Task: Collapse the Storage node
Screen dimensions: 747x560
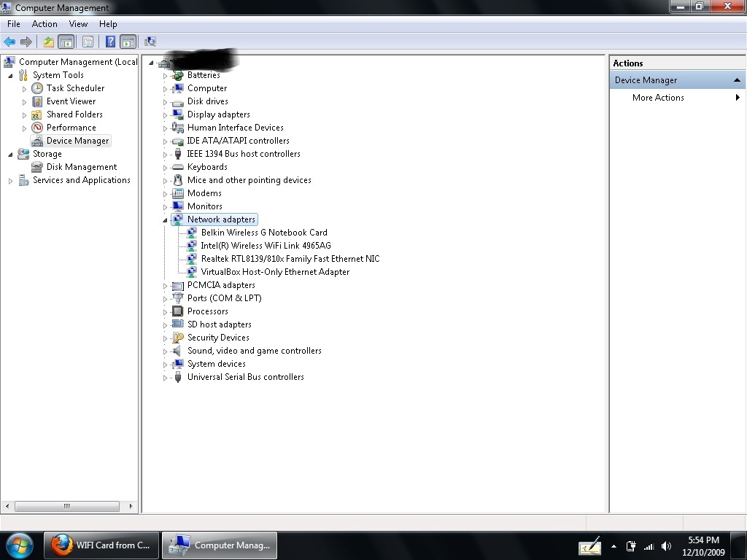Action: (x=10, y=155)
